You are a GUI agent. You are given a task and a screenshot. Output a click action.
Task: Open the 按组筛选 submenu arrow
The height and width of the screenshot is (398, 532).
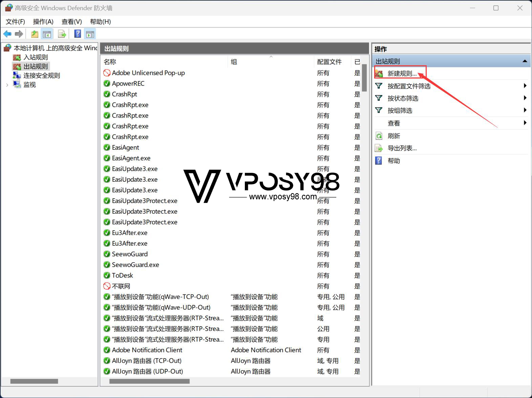coord(525,110)
